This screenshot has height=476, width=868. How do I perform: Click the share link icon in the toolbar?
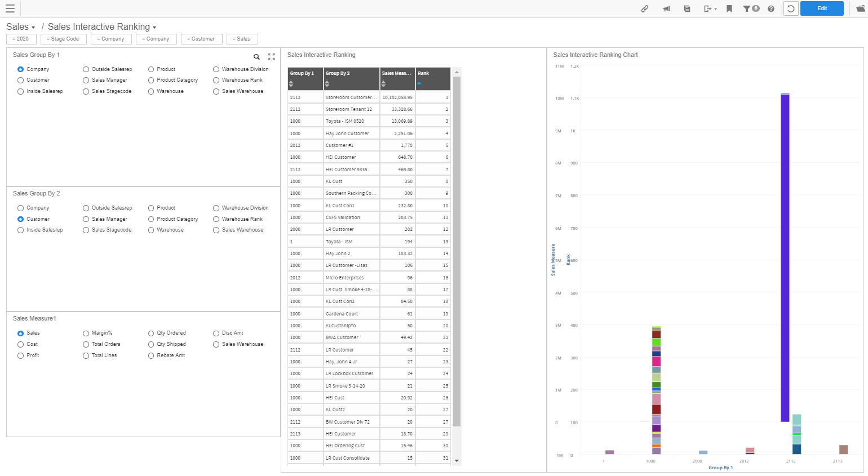click(645, 8)
